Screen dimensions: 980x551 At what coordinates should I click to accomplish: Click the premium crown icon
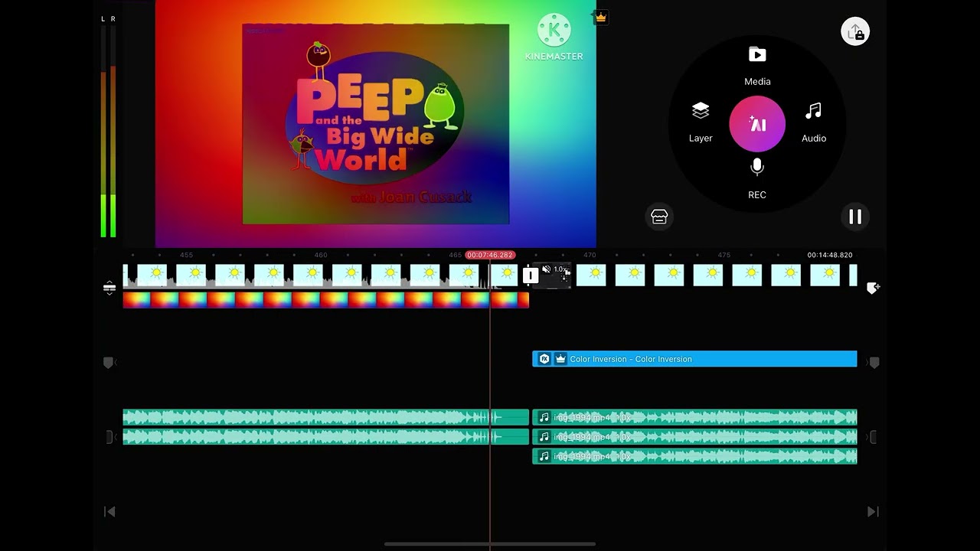(601, 17)
